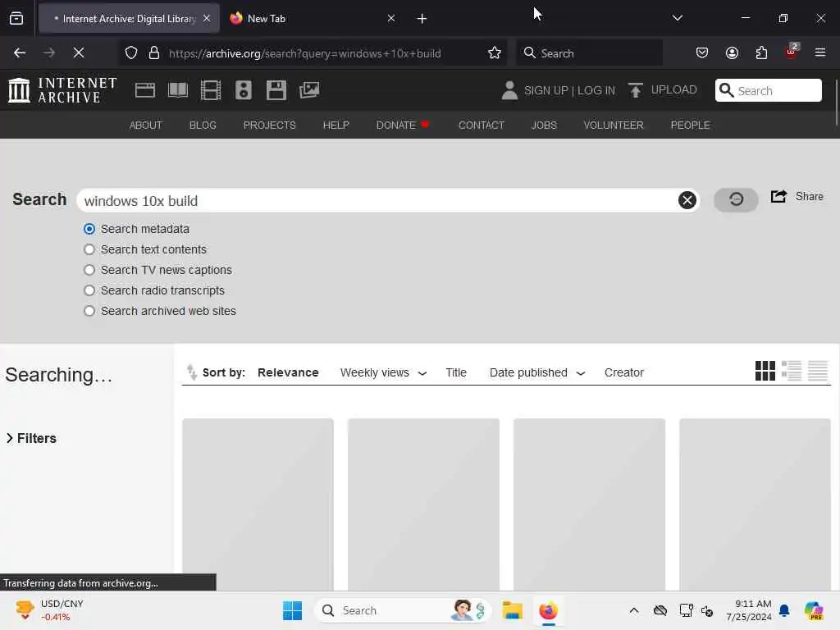Sort results by Title
Viewport: 840px width, 630px height.
tap(456, 372)
